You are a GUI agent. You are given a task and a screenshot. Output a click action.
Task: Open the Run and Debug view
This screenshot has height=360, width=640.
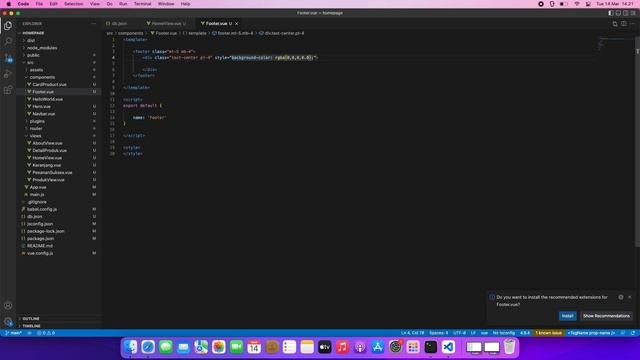[x=8, y=74]
